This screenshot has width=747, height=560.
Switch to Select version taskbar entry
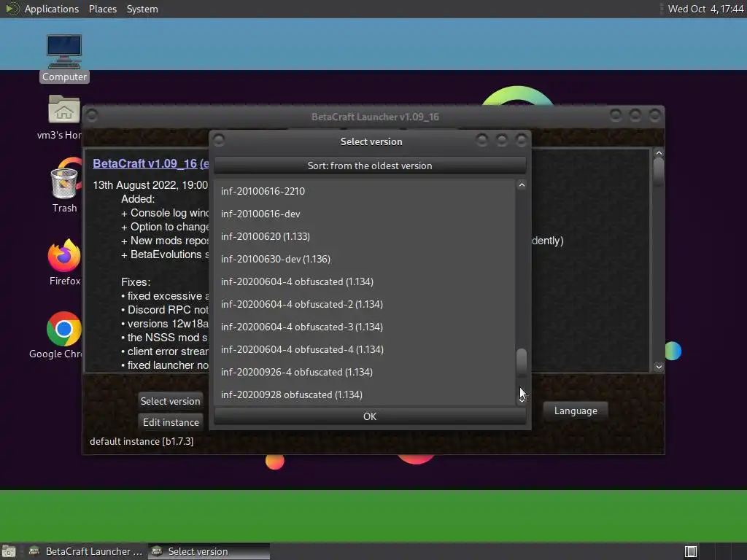coord(209,551)
